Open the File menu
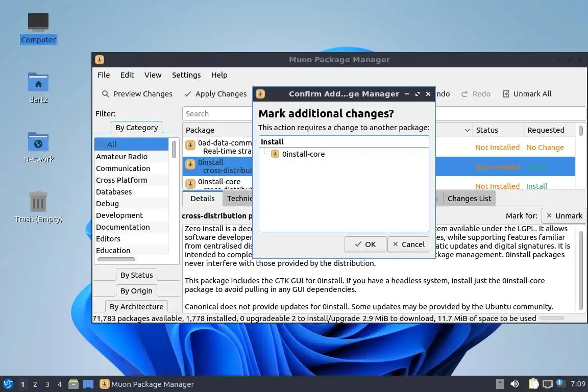This screenshot has width=588, height=392. 104,75
